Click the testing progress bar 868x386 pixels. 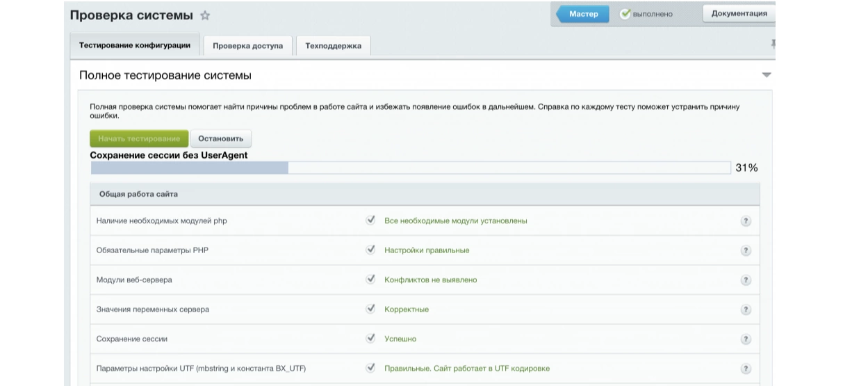click(410, 168)
